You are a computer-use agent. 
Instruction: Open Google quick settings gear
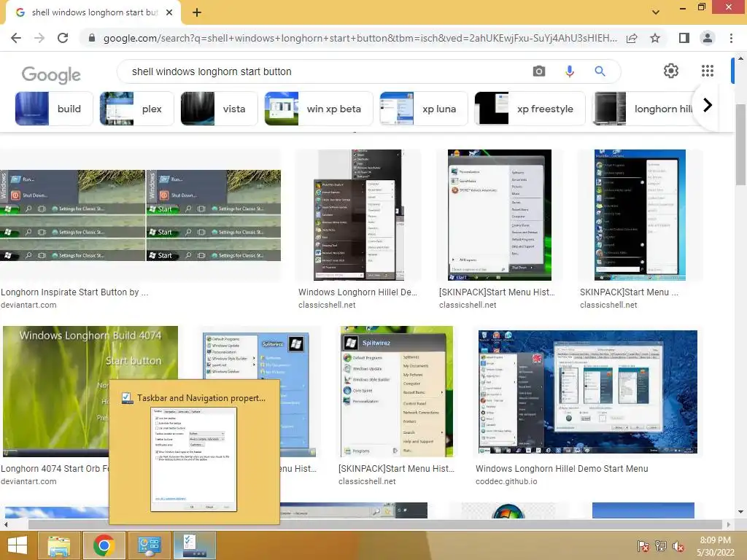pos(671,71)
